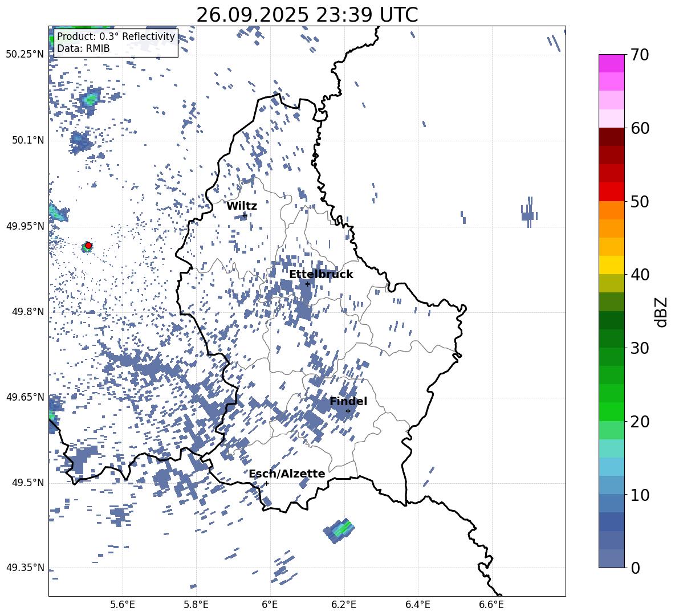This screenshot has width=675, height=616.
Task: Click the red radar site marker
Action: tap(88, 246)
